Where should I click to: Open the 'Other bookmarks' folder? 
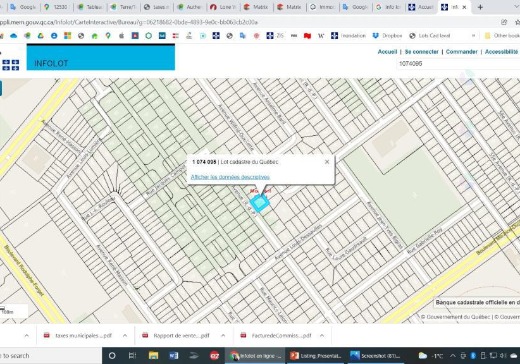tap(503, 36)
